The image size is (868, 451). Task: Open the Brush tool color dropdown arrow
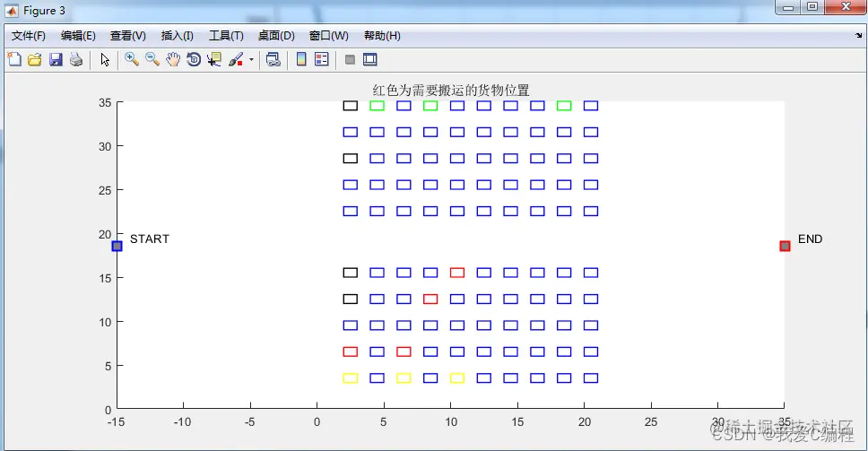click(251, 60)
